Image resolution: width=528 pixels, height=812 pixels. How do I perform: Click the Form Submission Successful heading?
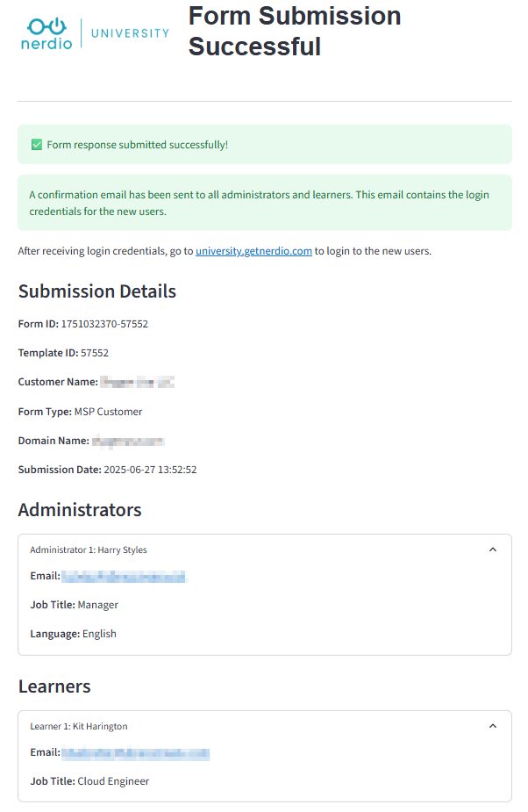tap(295, 31)
